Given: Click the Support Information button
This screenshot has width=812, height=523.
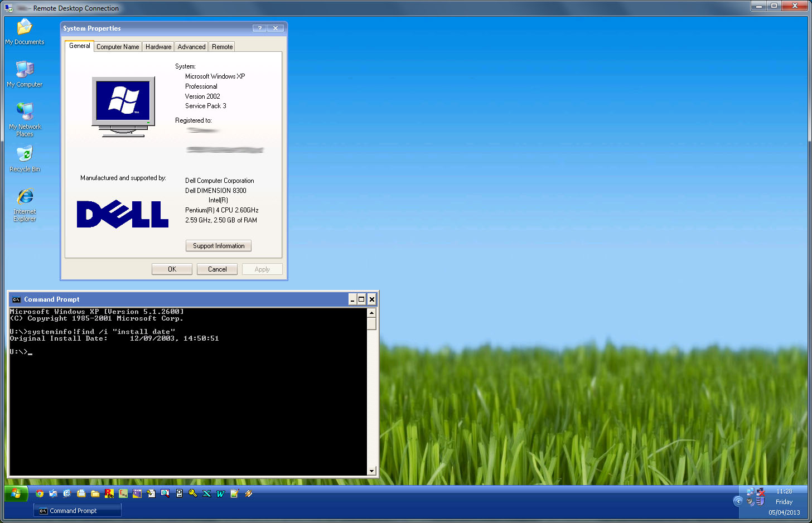Looking at the screenshot, I should click(219, 246).
